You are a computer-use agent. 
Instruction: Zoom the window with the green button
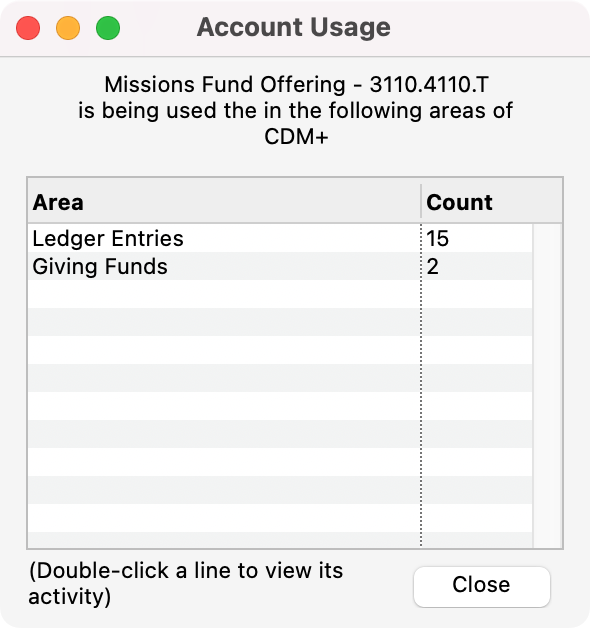pos(108,28)
